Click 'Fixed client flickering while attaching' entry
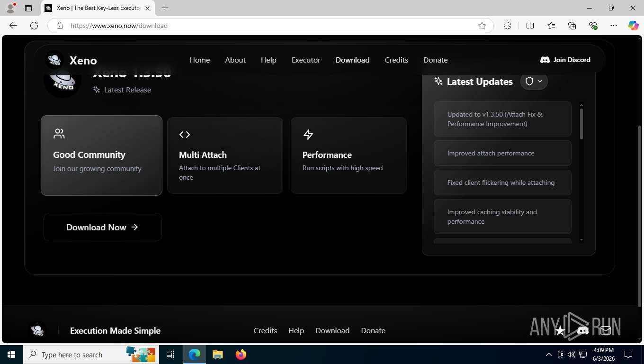The width and height of the screenshot is (644, 364). coord(502,182)
